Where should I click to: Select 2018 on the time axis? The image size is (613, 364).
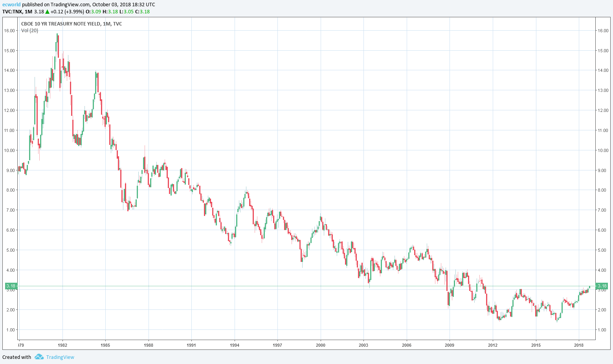point(578,345)
